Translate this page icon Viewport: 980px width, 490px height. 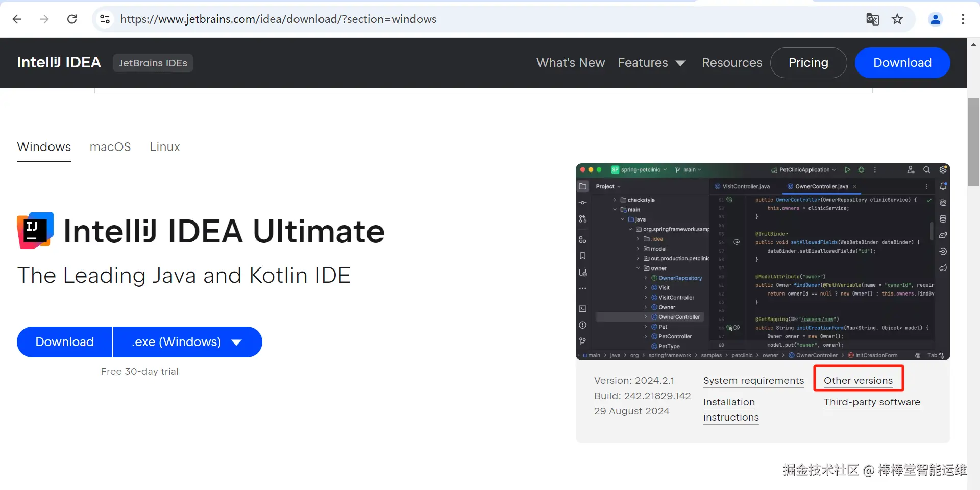click(872, 19)
